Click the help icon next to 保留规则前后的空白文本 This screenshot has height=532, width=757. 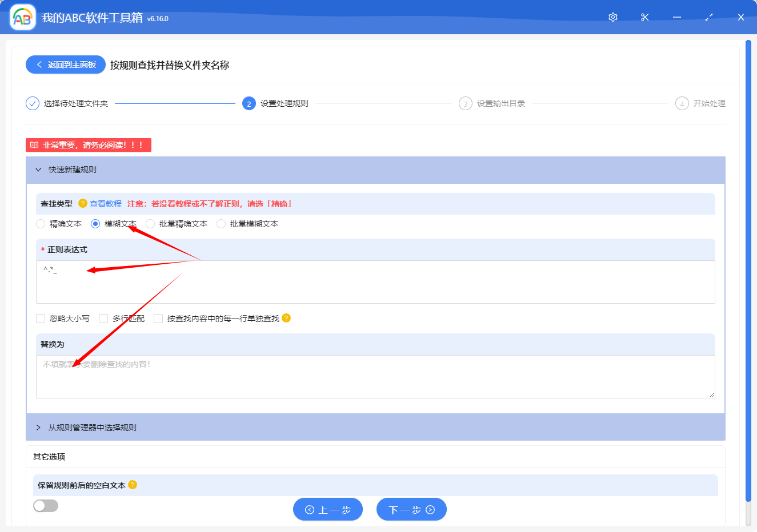(131, 485)
